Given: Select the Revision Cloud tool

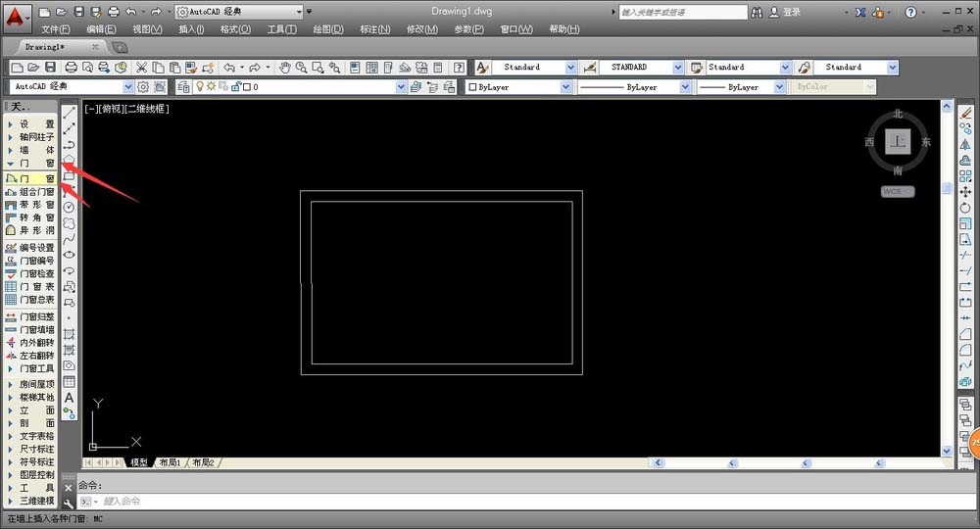Looking at the screenshot, I should [x=70, y=223].
